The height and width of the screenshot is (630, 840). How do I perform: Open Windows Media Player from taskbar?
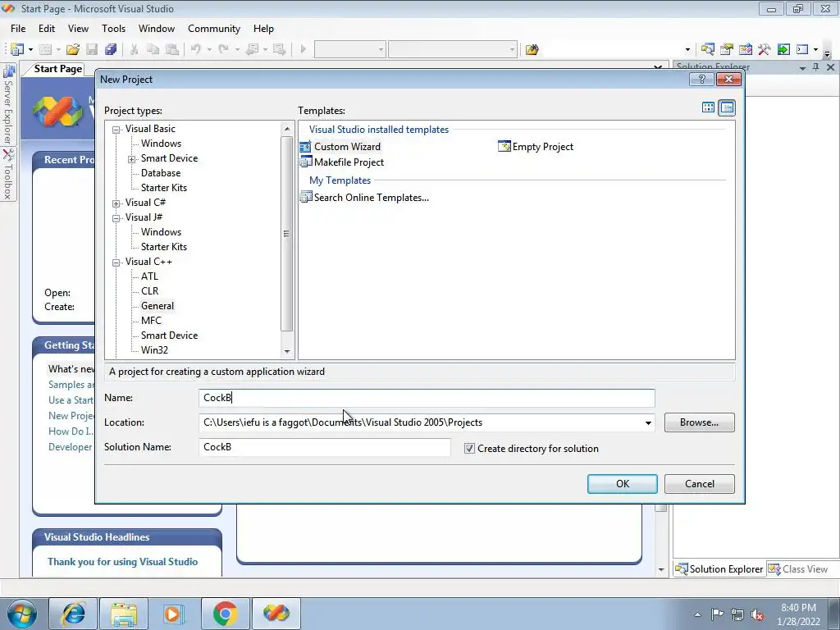click(x=174, y=614)
